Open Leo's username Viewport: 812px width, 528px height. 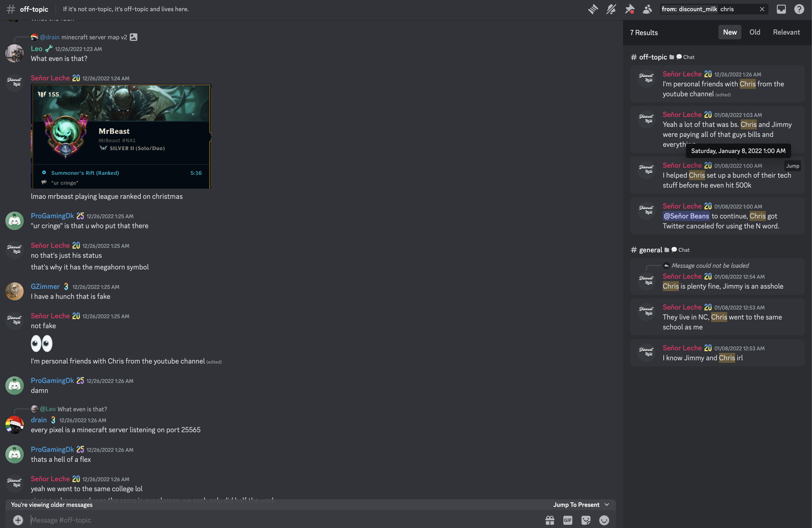(x=37, y=49)
